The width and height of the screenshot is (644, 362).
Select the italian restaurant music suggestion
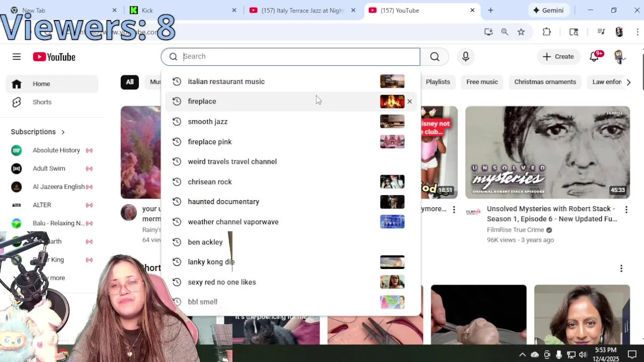(290, 81)
